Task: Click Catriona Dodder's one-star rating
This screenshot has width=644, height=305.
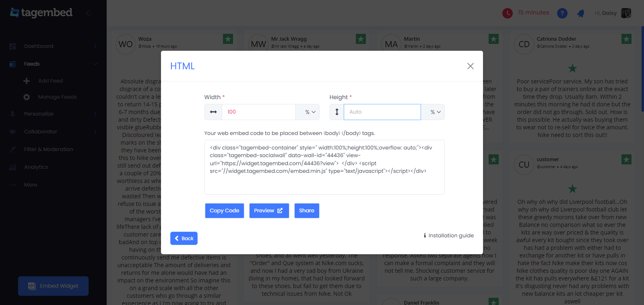Action: point(572,68)
